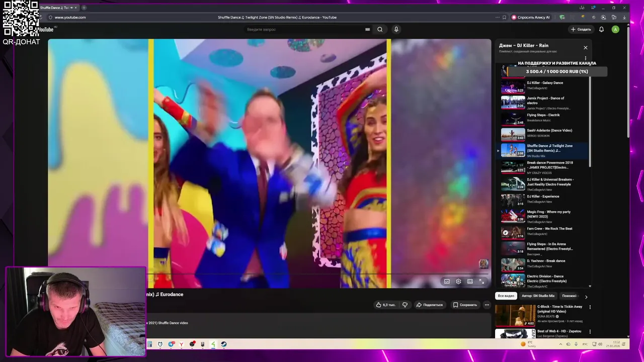Open a new browser tab
This screenshot has width=644, height=362.
pyautogui.click(x=84, y=8)
